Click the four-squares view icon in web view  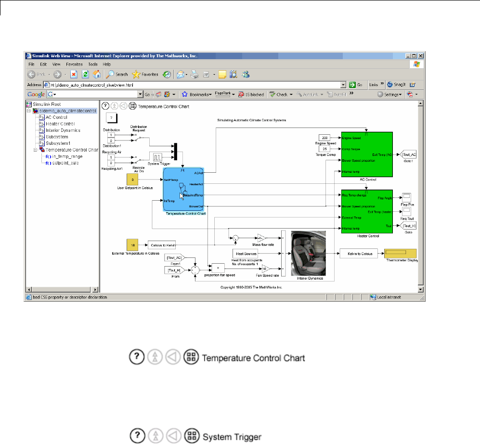pos(132,106)
